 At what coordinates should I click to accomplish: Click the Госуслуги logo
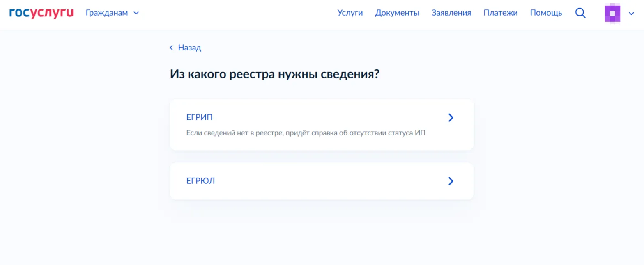(x=41, y=13)
